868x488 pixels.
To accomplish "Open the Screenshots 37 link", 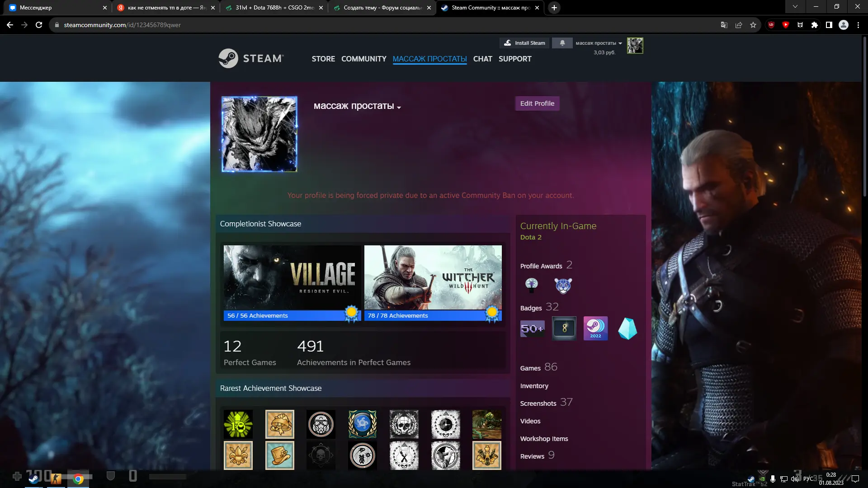I will [547, 403].
